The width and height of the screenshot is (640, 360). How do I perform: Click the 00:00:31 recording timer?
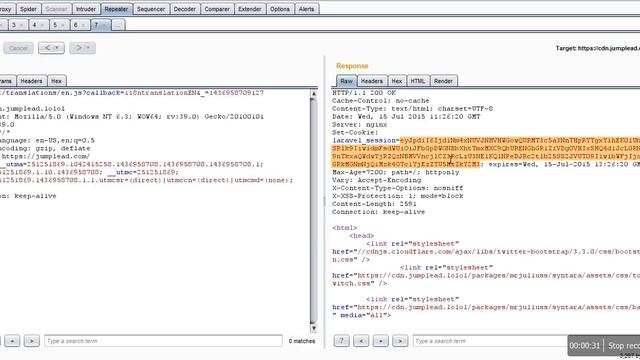click(x=584, y=345)
